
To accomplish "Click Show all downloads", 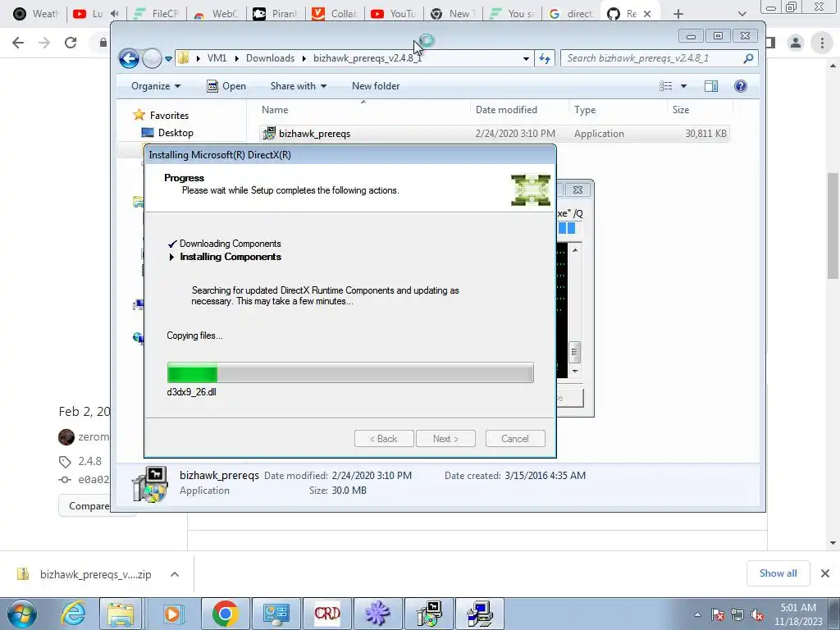I will pos(778,573).
